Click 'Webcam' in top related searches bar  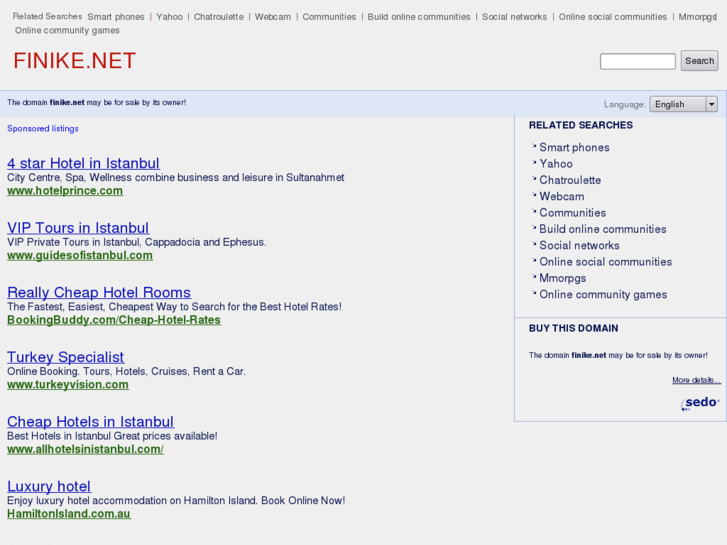273,17
